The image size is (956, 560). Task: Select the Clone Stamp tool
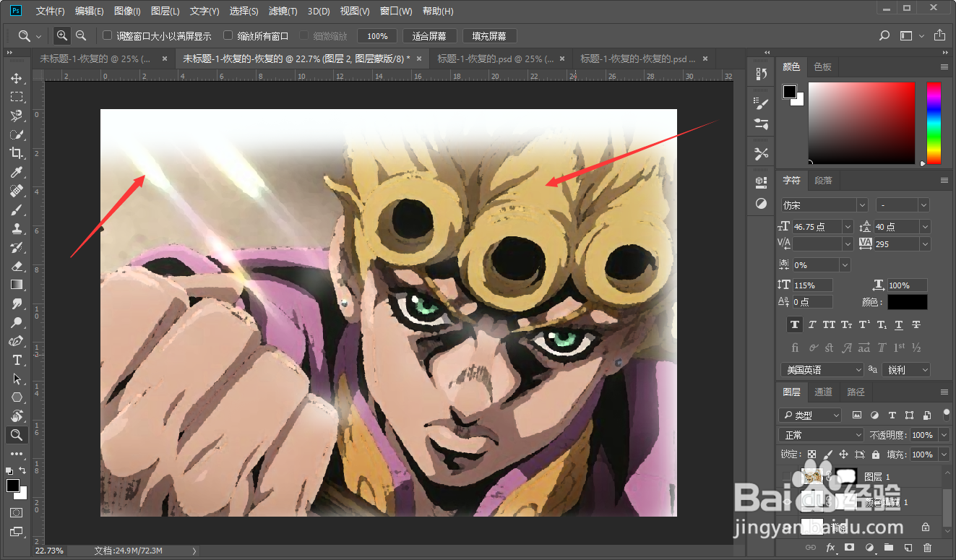(16, 228)
